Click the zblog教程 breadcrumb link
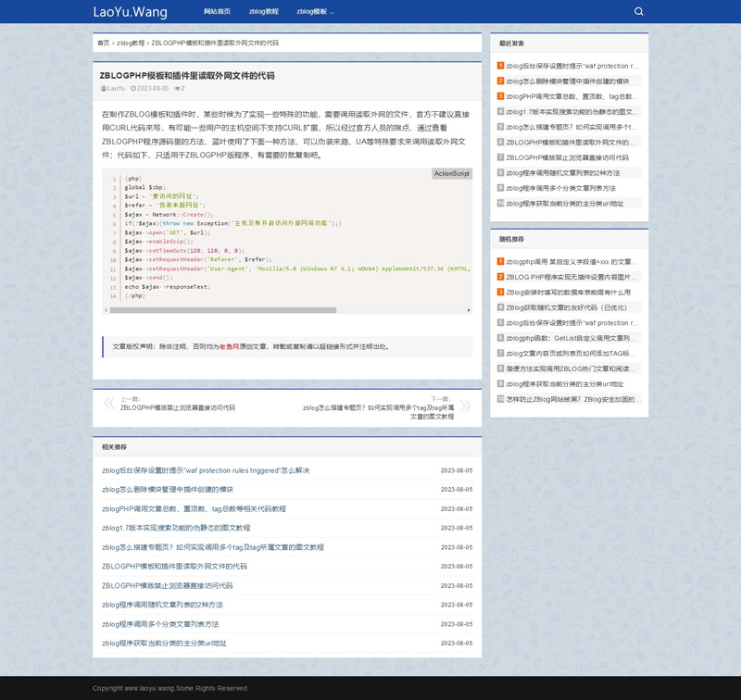 click(x=131, y=43)
